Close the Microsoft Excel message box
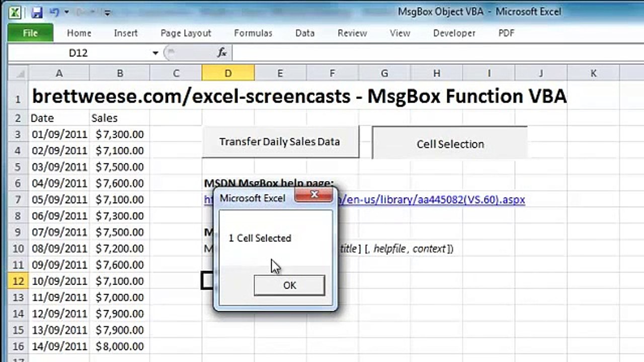Screen dimensions: 644x362 [314, 194]
